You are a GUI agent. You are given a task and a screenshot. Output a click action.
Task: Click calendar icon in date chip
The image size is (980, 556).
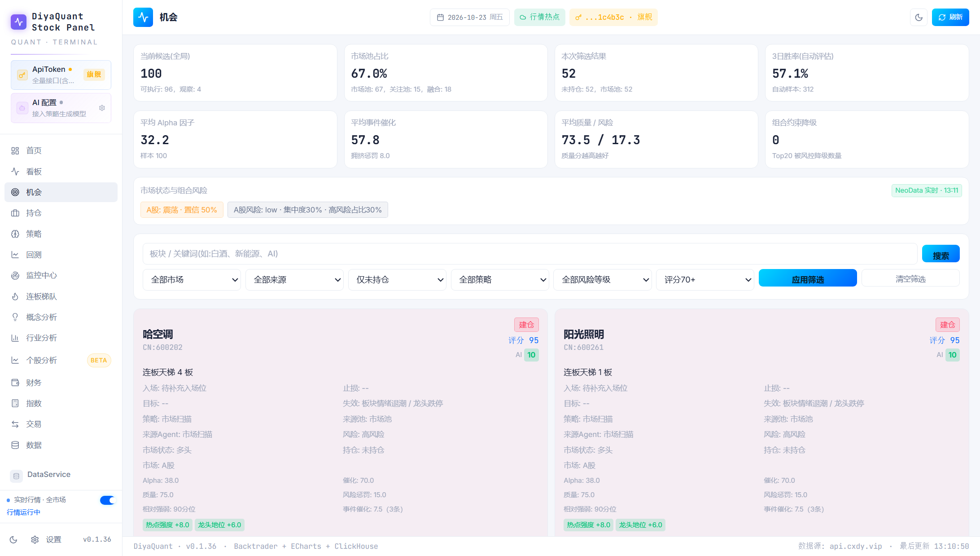coord(441,17)
